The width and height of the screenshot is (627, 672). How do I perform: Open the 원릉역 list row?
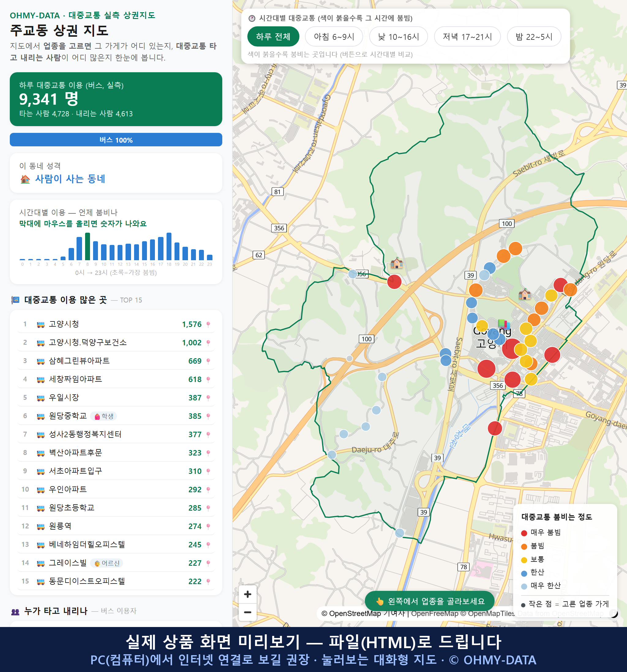[x=116, y=526]
